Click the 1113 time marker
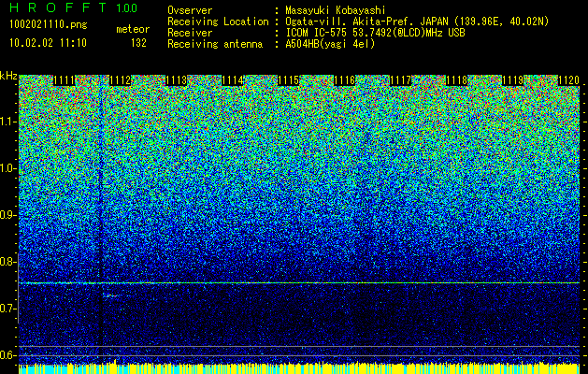Viewport: 588px width, 374px height. 176,80
